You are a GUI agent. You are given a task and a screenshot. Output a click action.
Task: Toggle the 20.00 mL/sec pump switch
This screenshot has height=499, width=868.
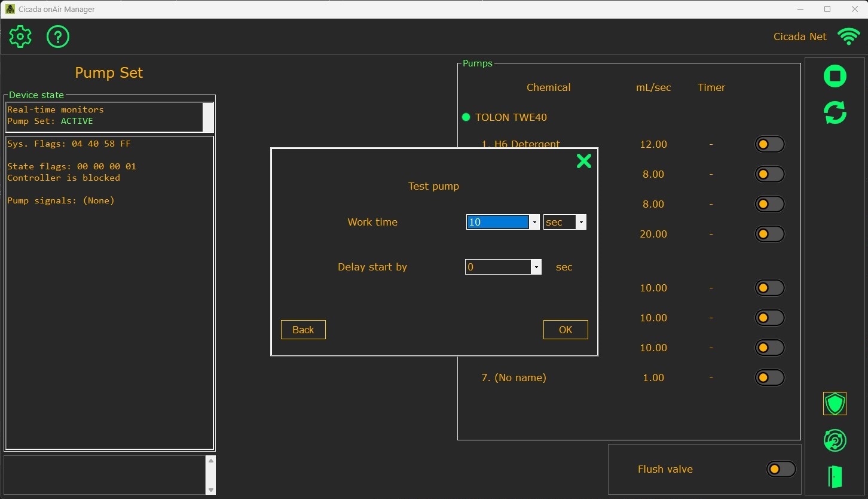tap(769, 234)
